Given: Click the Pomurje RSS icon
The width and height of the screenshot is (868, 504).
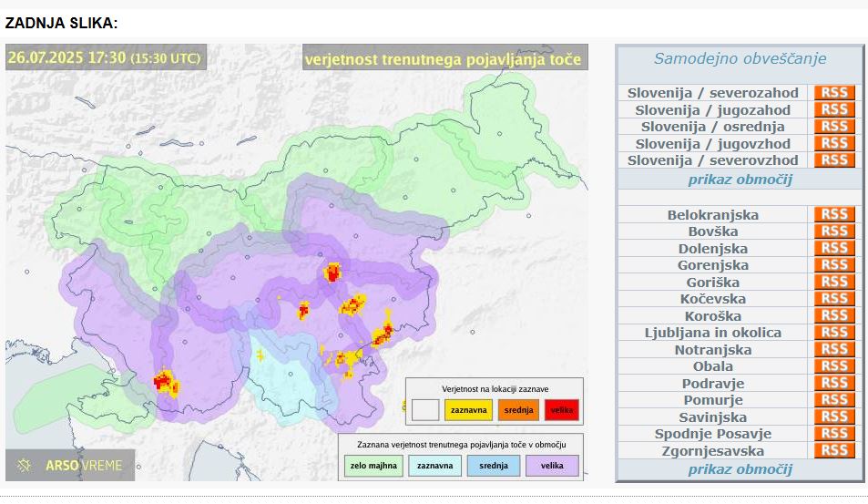Looking at the screenshot, I should [833, 400].
